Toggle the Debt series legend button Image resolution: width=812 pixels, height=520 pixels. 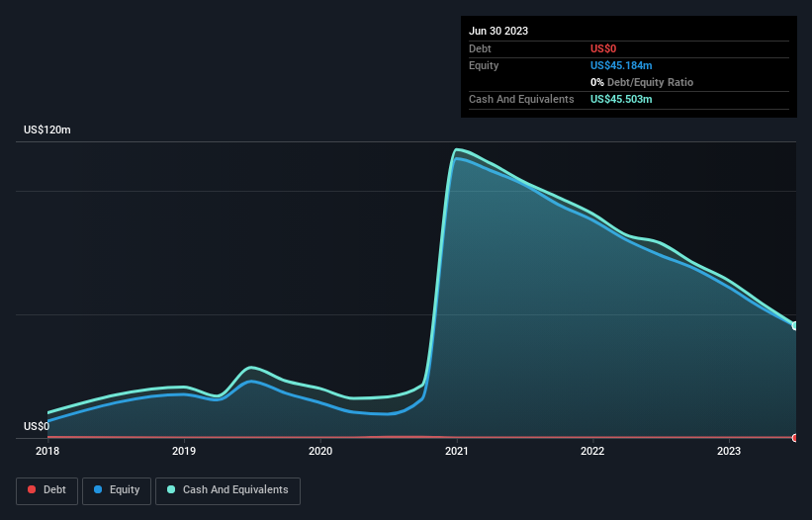coord(47,490)
